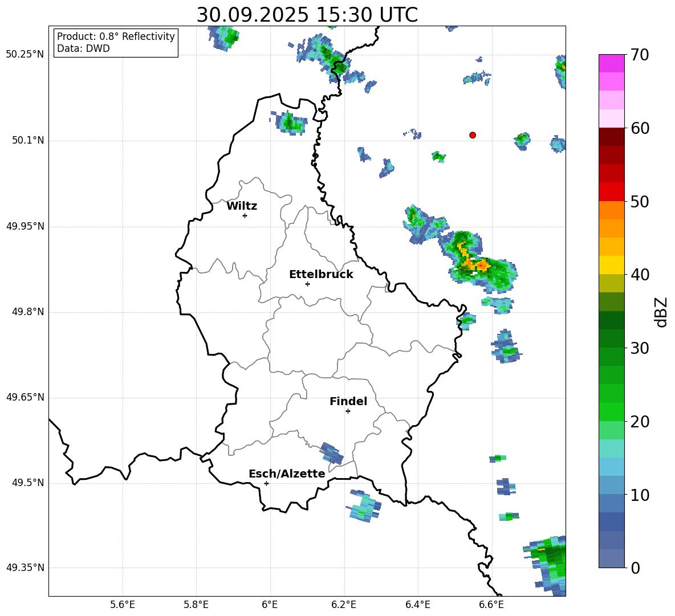Click the Ettelbruck station cross marker
Image resolution: width=675 pixels, height=616 pixels.
pyautogui.click(x=307, y=284)
